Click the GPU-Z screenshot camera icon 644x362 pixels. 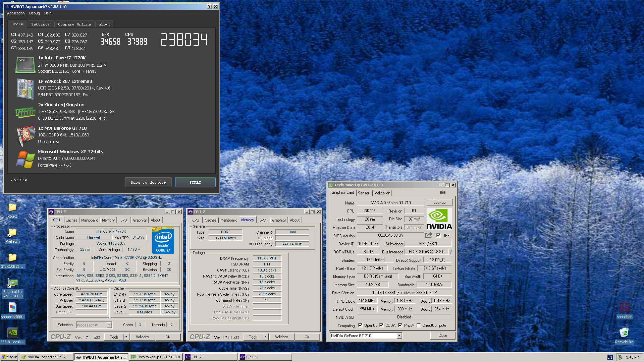tap(443, 192)
